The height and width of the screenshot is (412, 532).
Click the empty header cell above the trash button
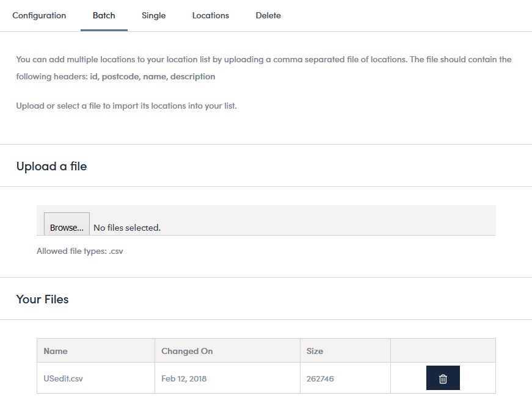click(443, 350)
